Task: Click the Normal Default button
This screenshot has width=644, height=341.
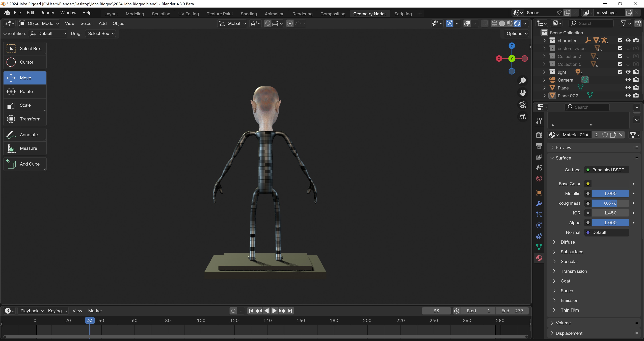Action: [x=606, y=233]
